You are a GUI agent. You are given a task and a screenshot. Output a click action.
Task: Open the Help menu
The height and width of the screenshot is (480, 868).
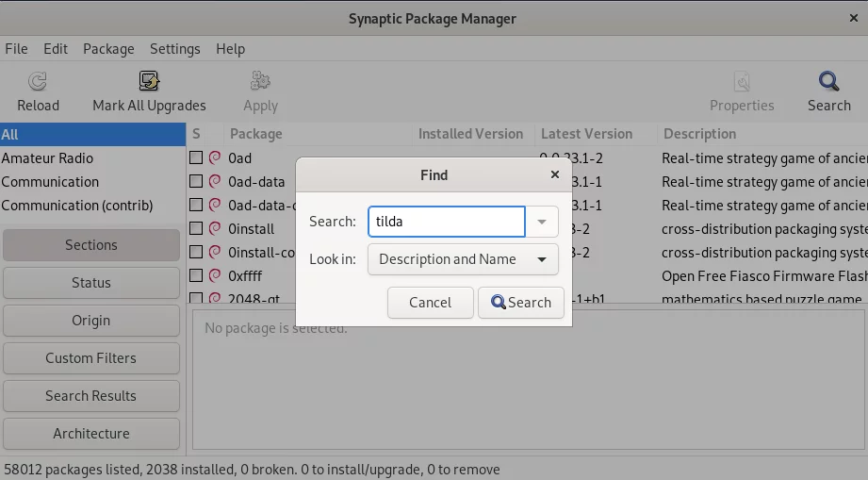point(230,49)
